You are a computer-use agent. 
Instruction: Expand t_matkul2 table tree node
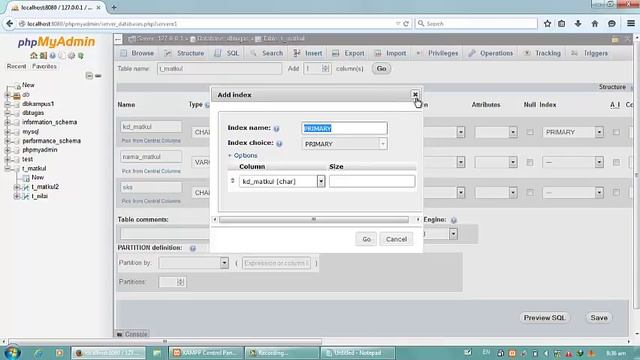pos(16,187)
